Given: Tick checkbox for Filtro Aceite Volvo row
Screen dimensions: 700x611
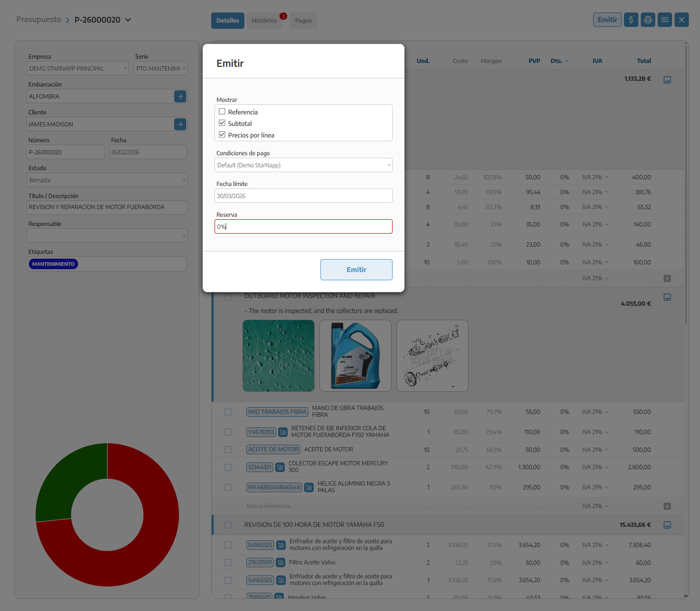Looking at the screenshot, I should pyautogui.click(x=228, y=562).
